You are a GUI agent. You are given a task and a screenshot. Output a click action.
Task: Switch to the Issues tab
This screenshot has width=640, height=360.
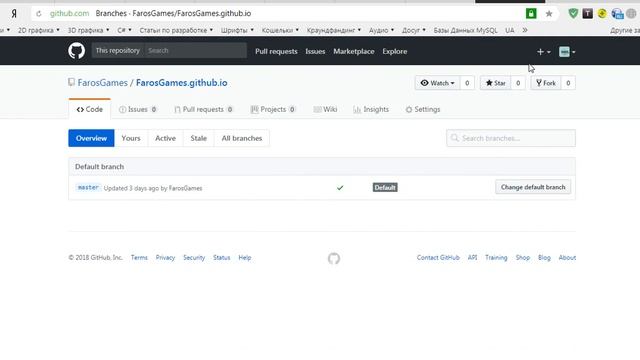(x=138, y=109)
